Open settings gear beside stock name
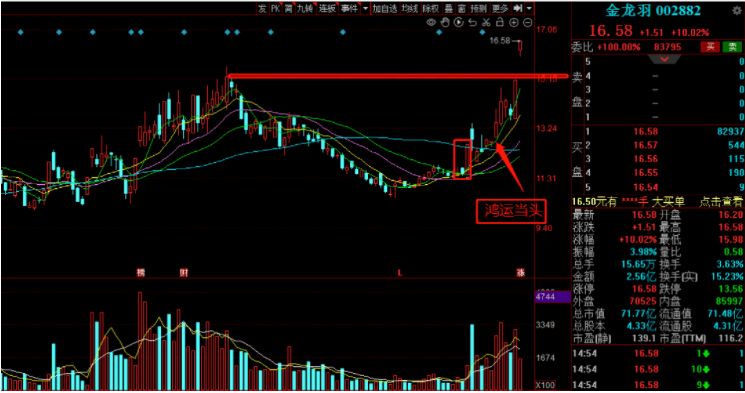The width and height of the screenshot is (745, 393). tap(737, 10)
